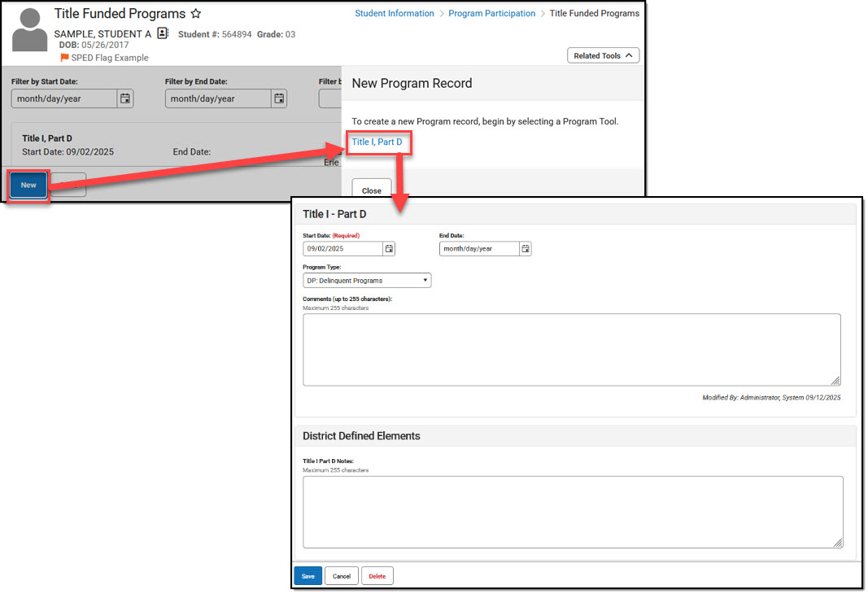
Task: Save the Title I - Part D record
Action: point(308,575)
